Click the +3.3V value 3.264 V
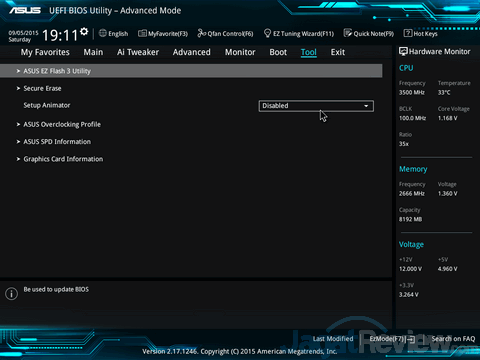The image size is (480, 360). click(409, 295)
